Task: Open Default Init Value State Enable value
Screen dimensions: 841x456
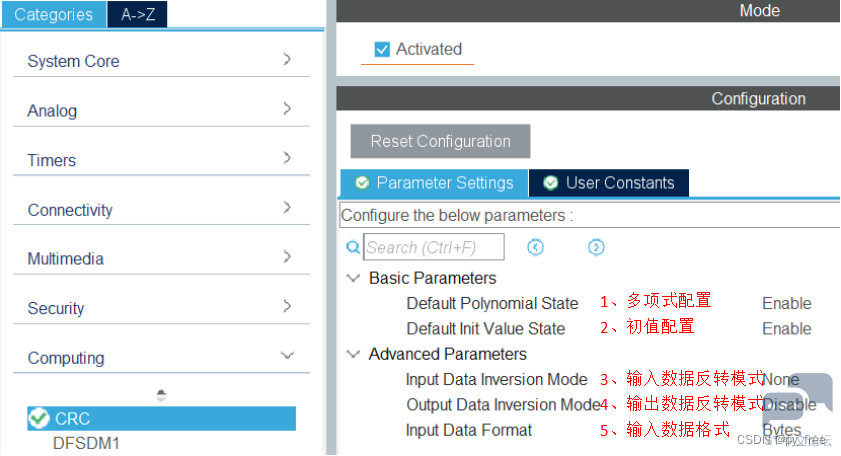Action: (786, 328)
